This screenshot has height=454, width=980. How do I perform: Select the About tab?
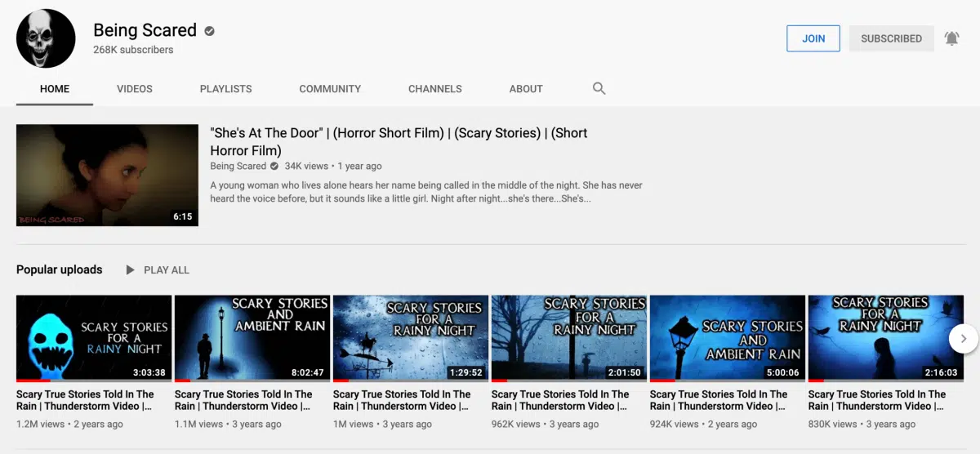[x=526, y=89]
